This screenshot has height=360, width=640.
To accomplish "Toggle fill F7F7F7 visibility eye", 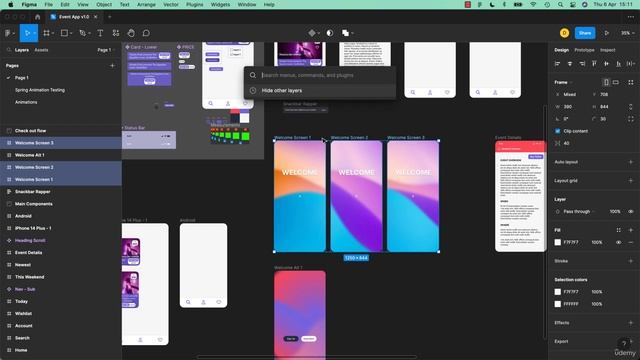I will (x=619, y=242).
